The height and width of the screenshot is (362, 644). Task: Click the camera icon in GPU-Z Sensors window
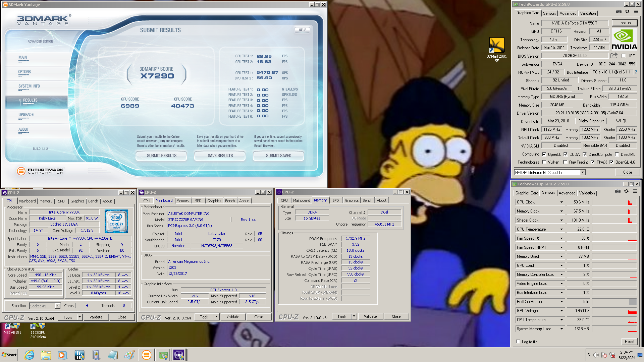(618, 191)
